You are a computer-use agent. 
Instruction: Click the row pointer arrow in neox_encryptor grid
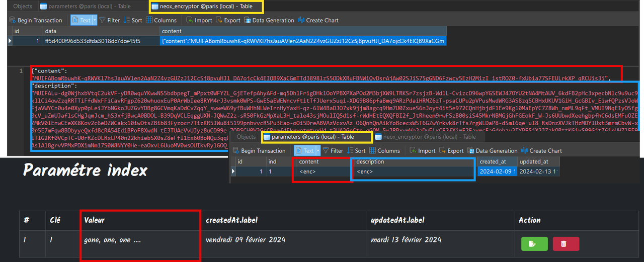10,41
